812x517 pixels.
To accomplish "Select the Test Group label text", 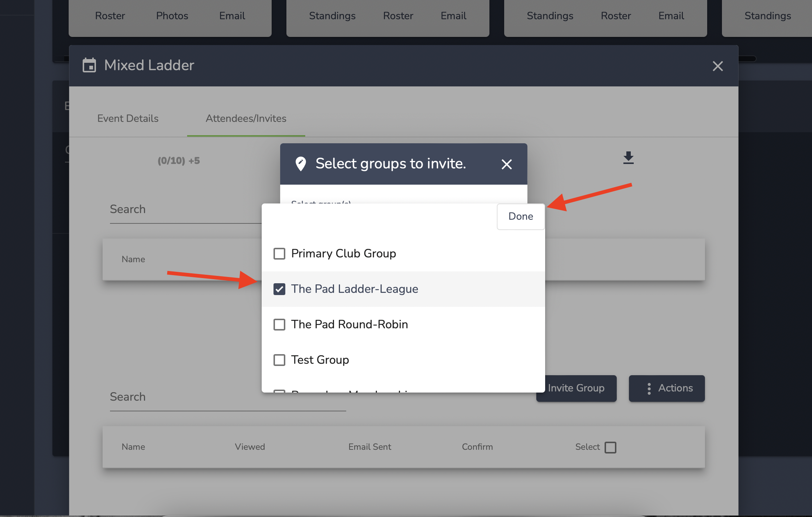I will (320, 360).
